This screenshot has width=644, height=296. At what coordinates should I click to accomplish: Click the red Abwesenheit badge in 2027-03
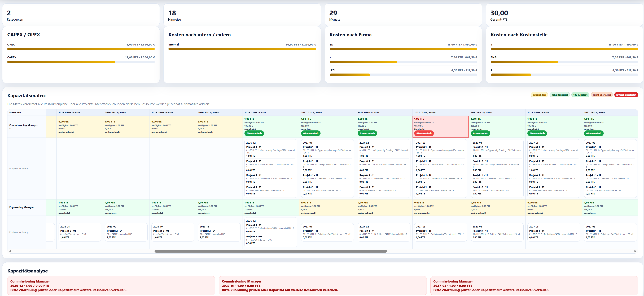(x=424, y=133)
